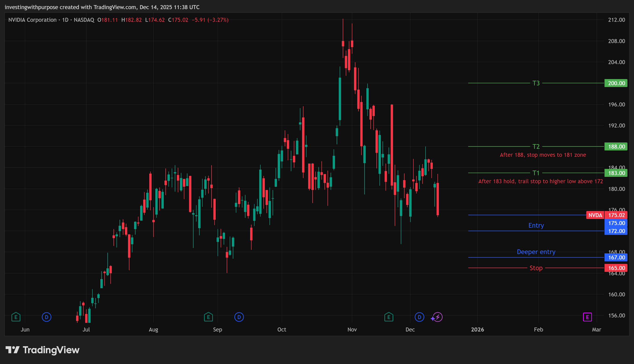
Task: Open the earnings E marker before September
Action: pos(208,317)
